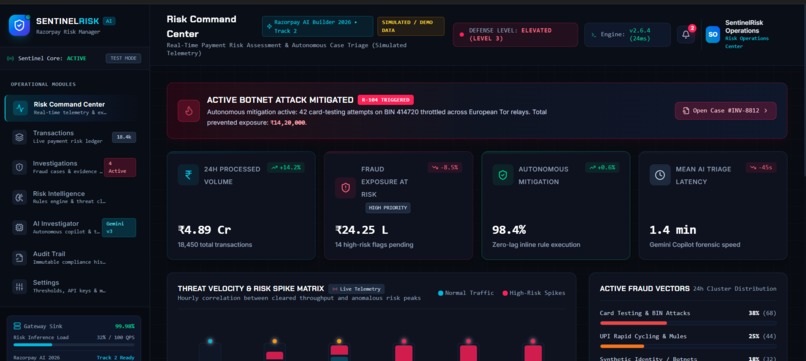
Task: Navigate to Audit Trail
Action: [x=75, y=258]
